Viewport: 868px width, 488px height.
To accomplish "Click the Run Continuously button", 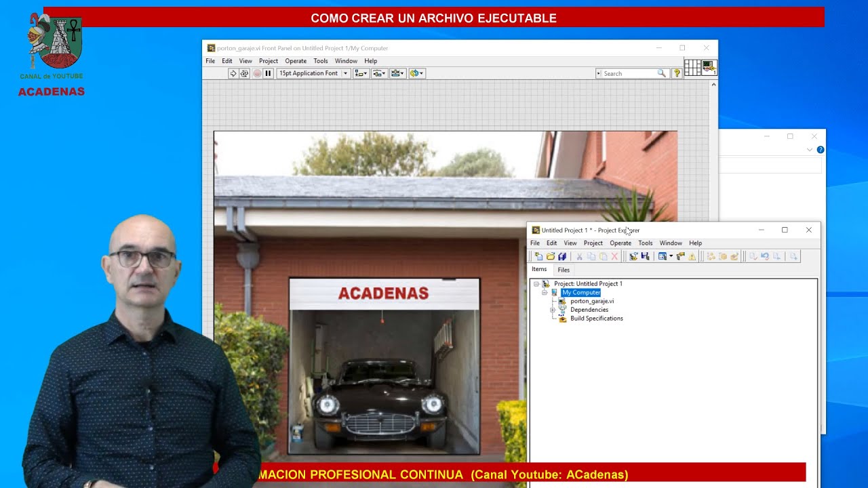I will click(244, 73).
